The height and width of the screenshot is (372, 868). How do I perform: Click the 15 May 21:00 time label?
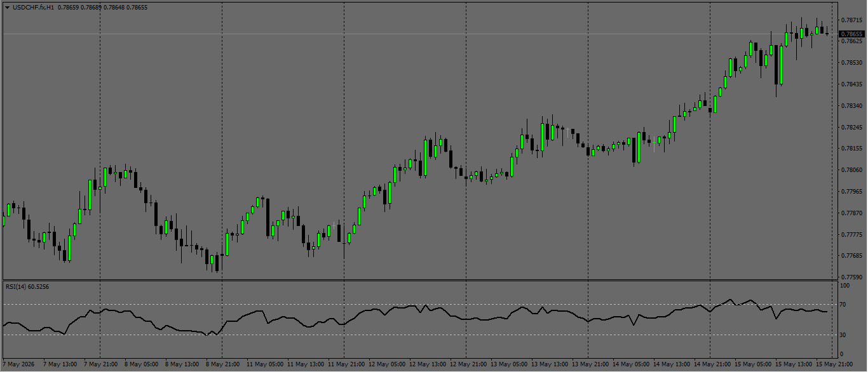point(834,365)
